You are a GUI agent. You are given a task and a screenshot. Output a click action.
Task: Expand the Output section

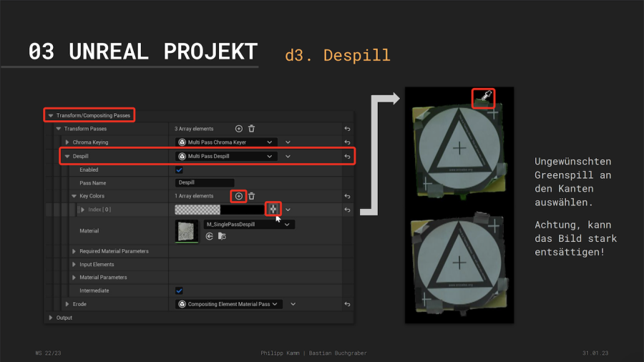[51, 318]
